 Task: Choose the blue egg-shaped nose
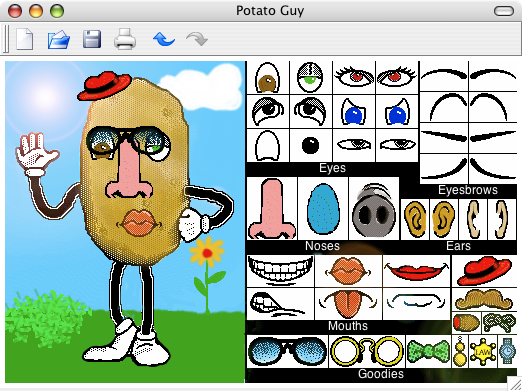[322, 209]
